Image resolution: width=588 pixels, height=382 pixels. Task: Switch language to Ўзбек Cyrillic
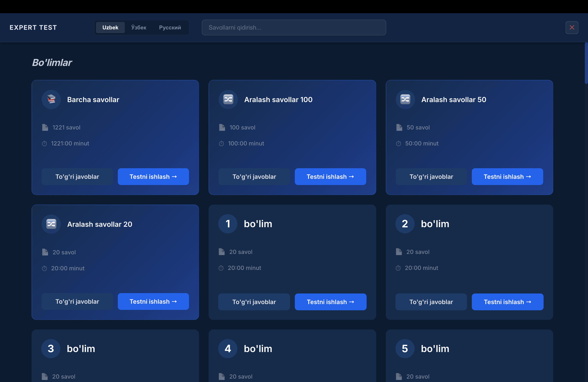click(139, 27)
